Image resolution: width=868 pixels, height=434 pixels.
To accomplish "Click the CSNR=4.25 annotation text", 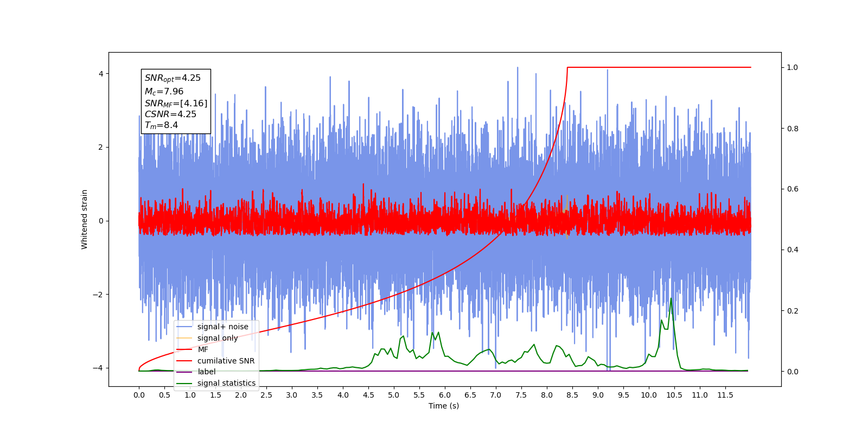I will (170, 114).
